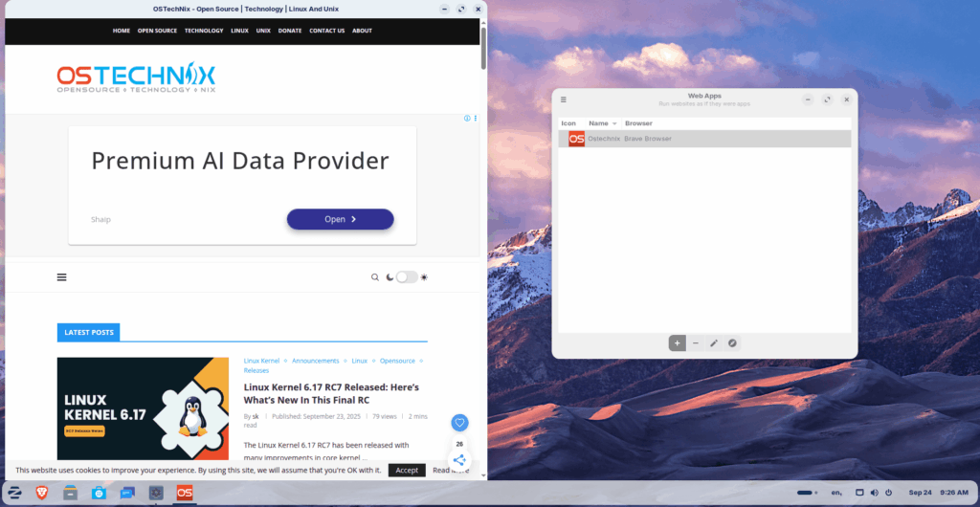Open the floating share button
This screenshot has height=507, width=980.
point(459,460)
